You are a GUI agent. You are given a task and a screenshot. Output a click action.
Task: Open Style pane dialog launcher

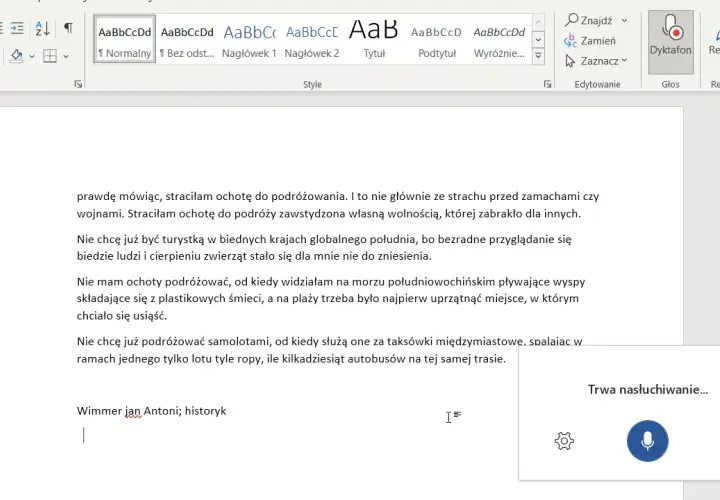click(x=547, y=84)
